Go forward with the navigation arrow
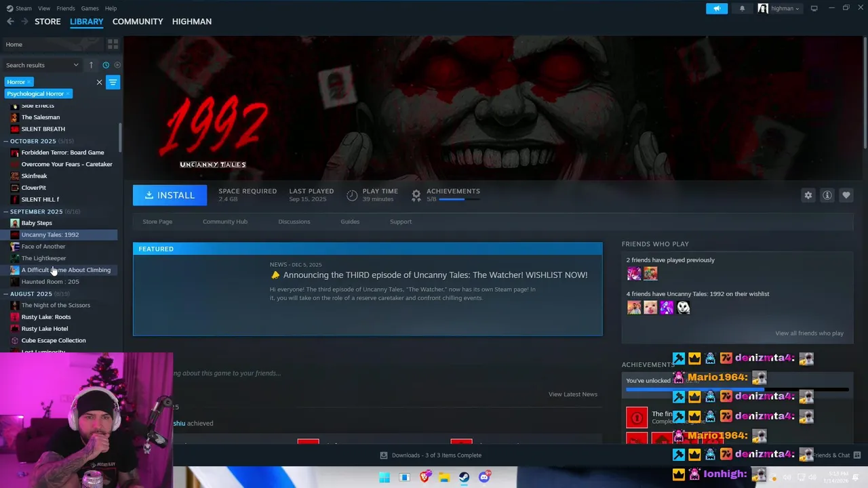 (x=24, y=22)
